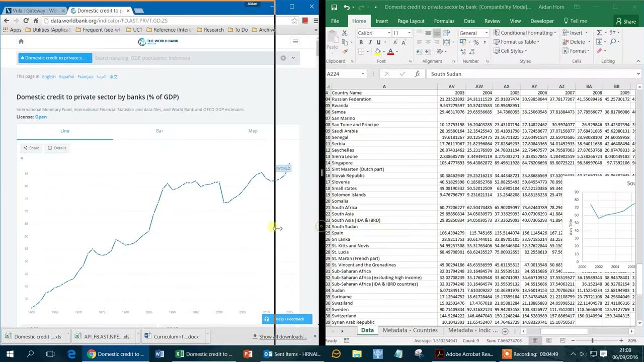
Task: Click the Center align icon
Action: tap(428, 42)
